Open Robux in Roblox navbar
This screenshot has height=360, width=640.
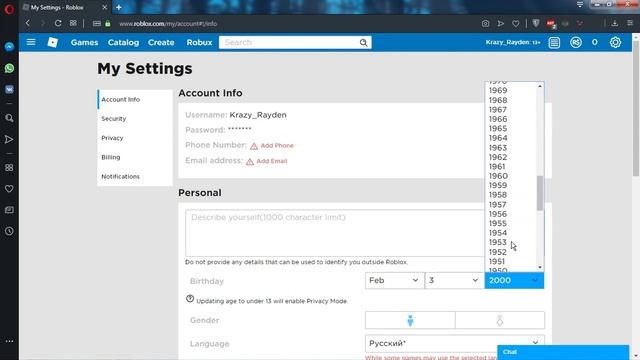tap(199, 42)
